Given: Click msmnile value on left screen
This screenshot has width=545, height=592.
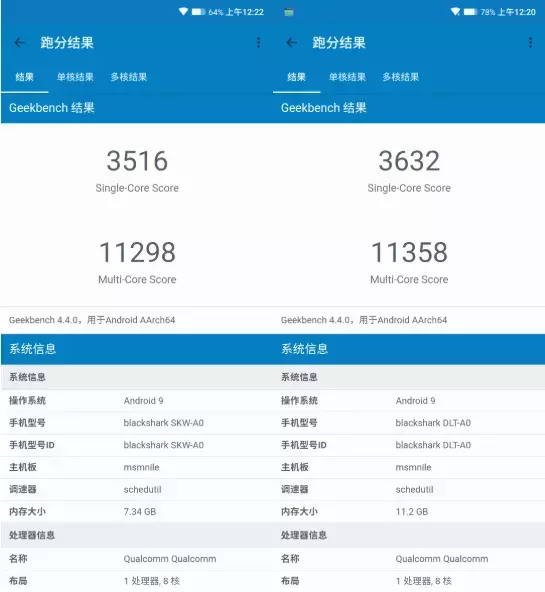Looking at the screenshot, I should (x=142, y=467).
